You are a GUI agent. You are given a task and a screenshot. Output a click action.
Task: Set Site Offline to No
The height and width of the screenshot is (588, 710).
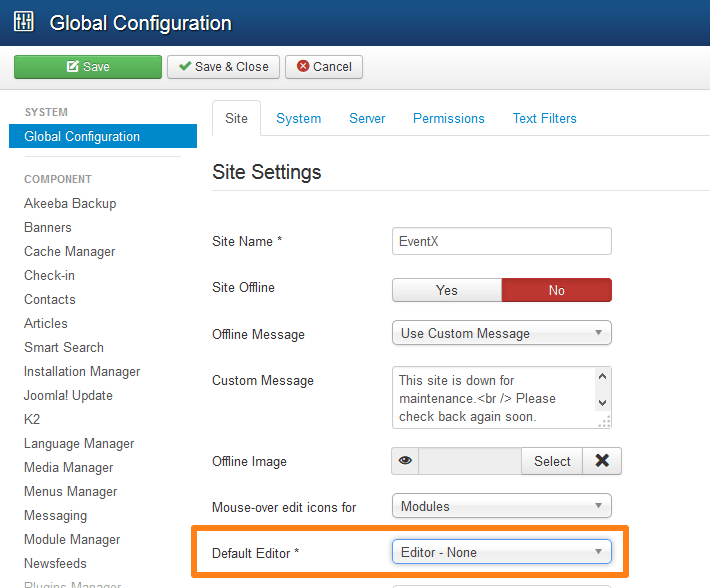click(x=556, y=290)
